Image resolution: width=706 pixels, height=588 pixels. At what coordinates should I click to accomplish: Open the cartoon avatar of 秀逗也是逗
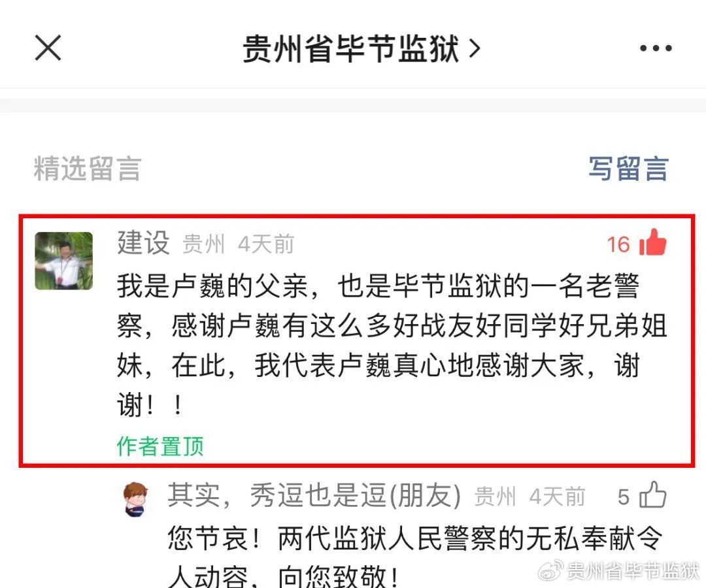pos(136,499)
